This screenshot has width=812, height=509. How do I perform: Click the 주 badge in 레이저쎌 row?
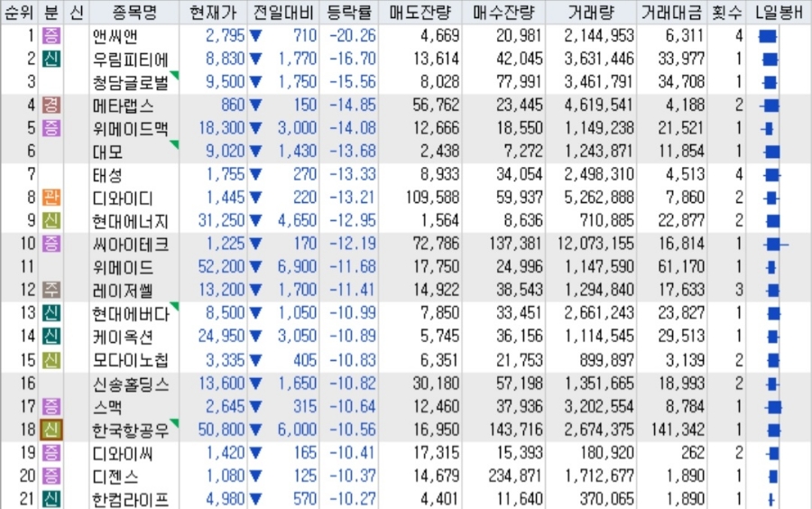[51, 290]
